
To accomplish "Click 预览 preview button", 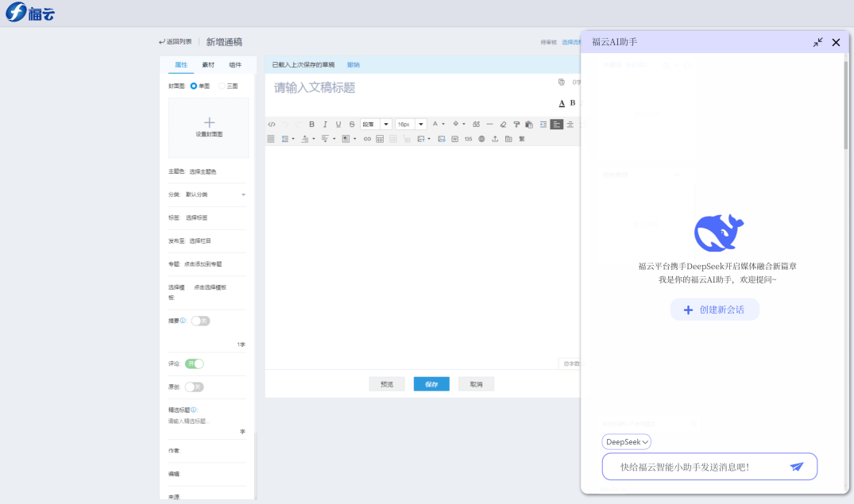I will pos(387,384).
